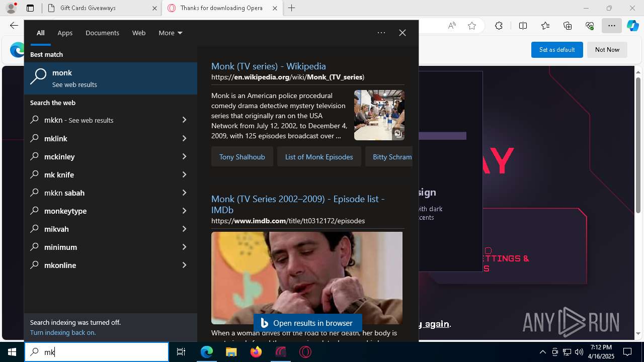Open network status tray icon

567,352
